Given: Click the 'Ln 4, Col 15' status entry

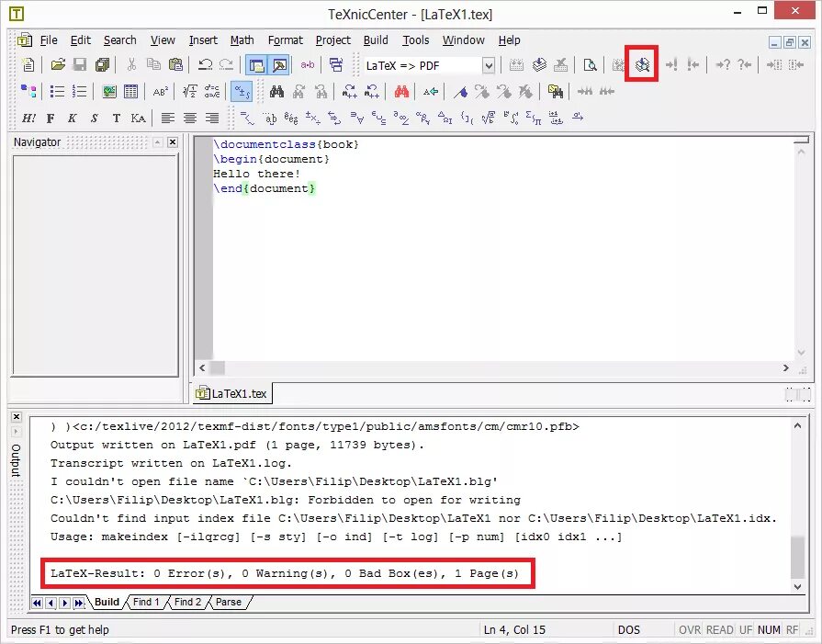Looking at the screenshot, I should pyautogui.click(x=514, y=630).
